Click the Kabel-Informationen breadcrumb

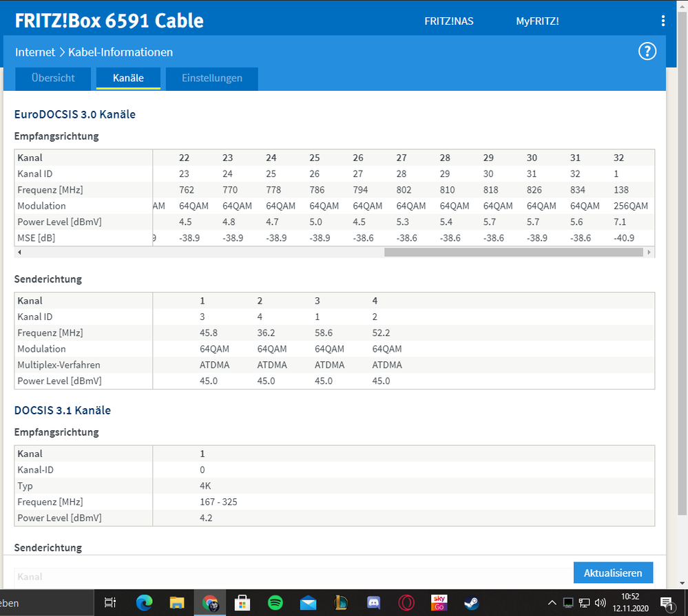(x=121, y=52)
